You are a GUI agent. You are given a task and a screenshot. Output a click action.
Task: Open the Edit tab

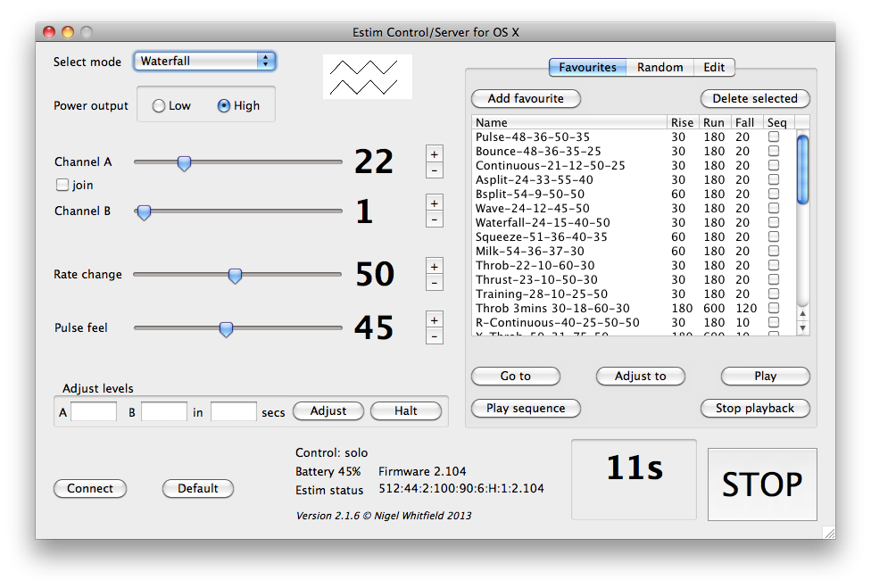[x=714, y=67]
